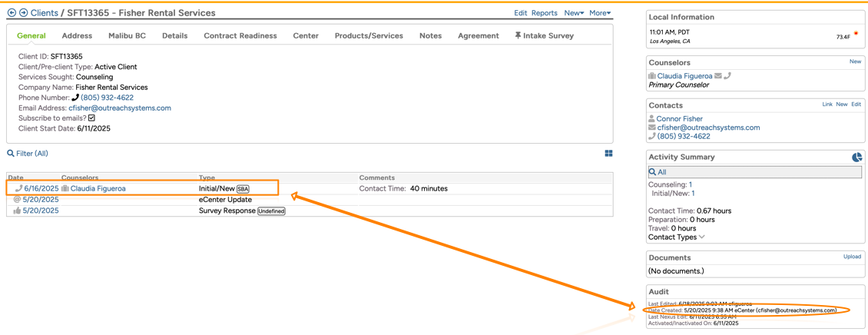This screenshot has height=335, width=868.
Task: Open the New dropdown menu in header
Action: [573, 13]
